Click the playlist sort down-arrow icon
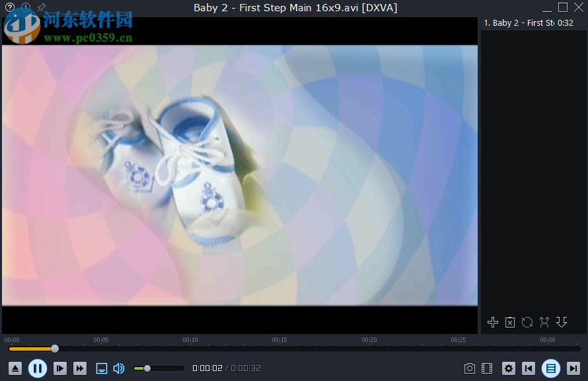Viewport: 588px width, 381px height. pos(562,322)
